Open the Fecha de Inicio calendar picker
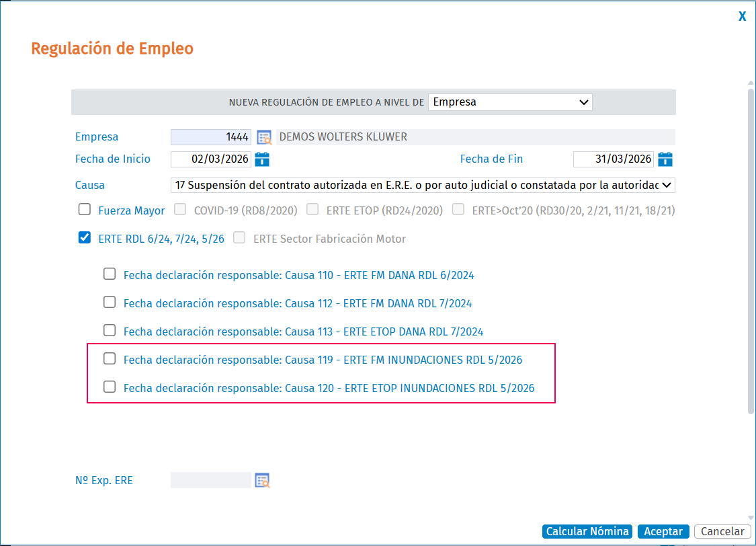The height and width of the screenshot is (546, 756). (x=262, y=159)
